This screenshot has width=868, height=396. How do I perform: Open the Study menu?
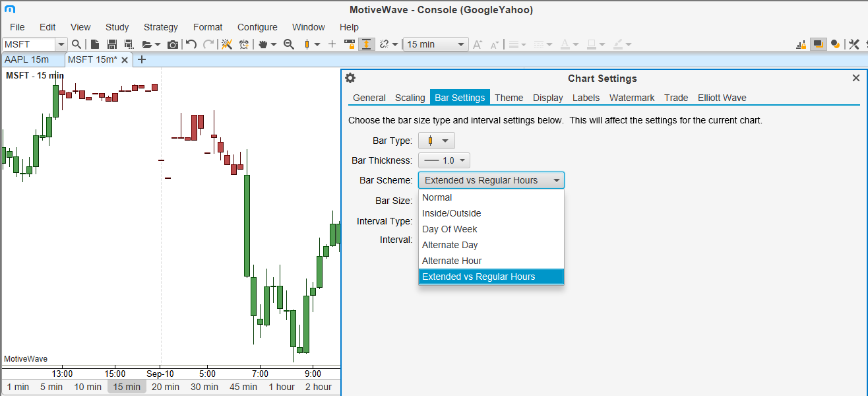117,27
